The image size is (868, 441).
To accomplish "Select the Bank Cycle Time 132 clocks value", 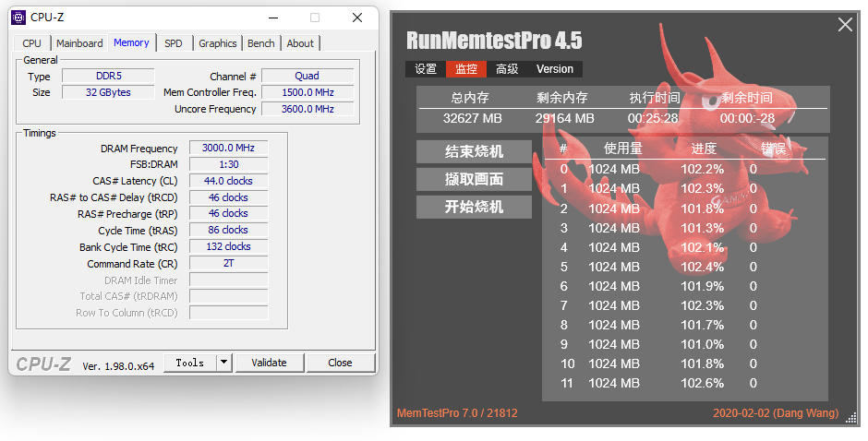I will click(x=229, y=246).
